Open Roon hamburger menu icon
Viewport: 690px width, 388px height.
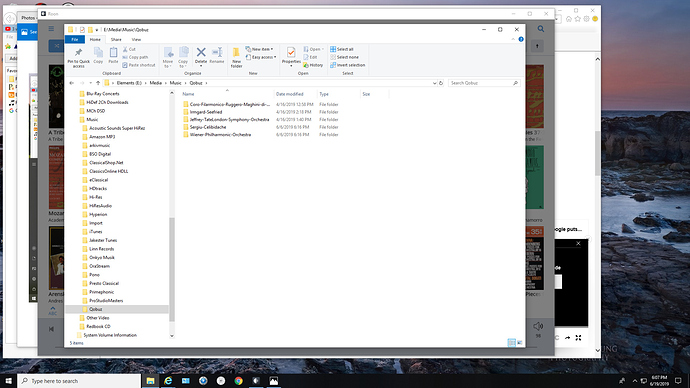51,29
